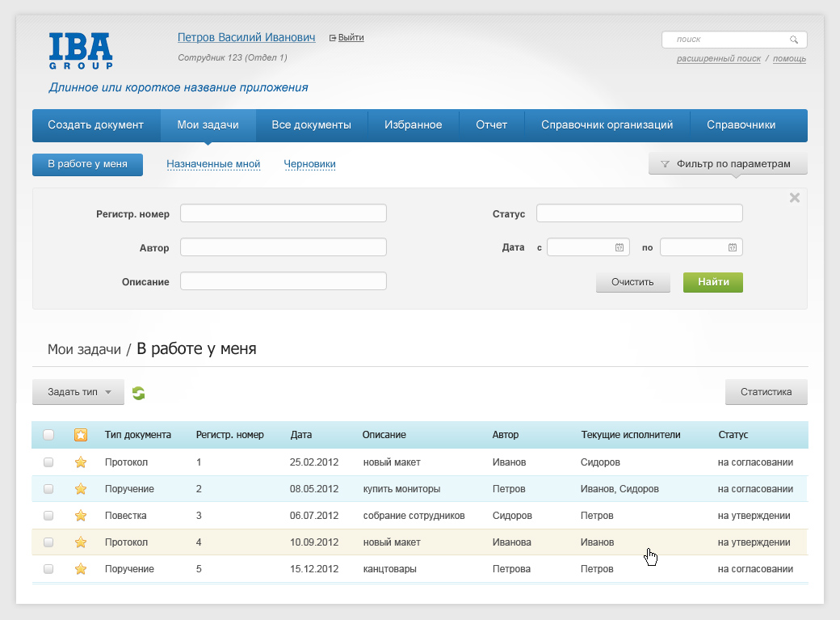The height and width of the screenshot is (620, 840).
Task: Open calendar picker for end date
Action: coord(732,247)
